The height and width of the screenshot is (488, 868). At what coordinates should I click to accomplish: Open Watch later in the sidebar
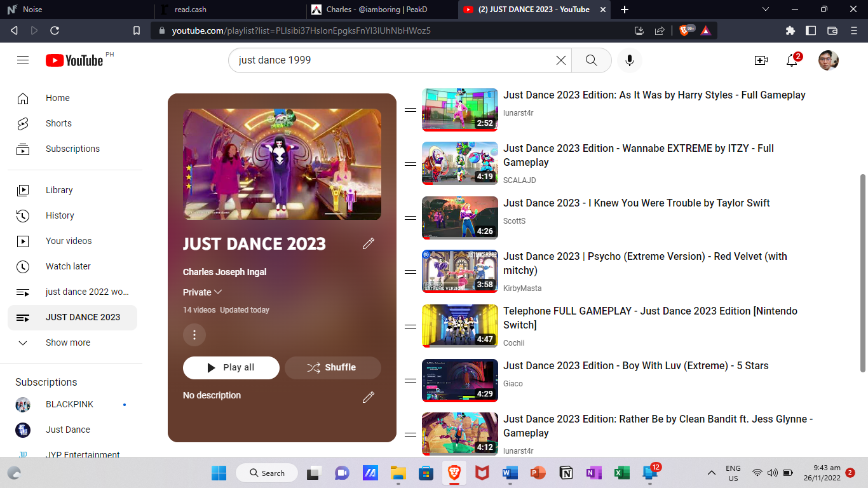[72, 266]
